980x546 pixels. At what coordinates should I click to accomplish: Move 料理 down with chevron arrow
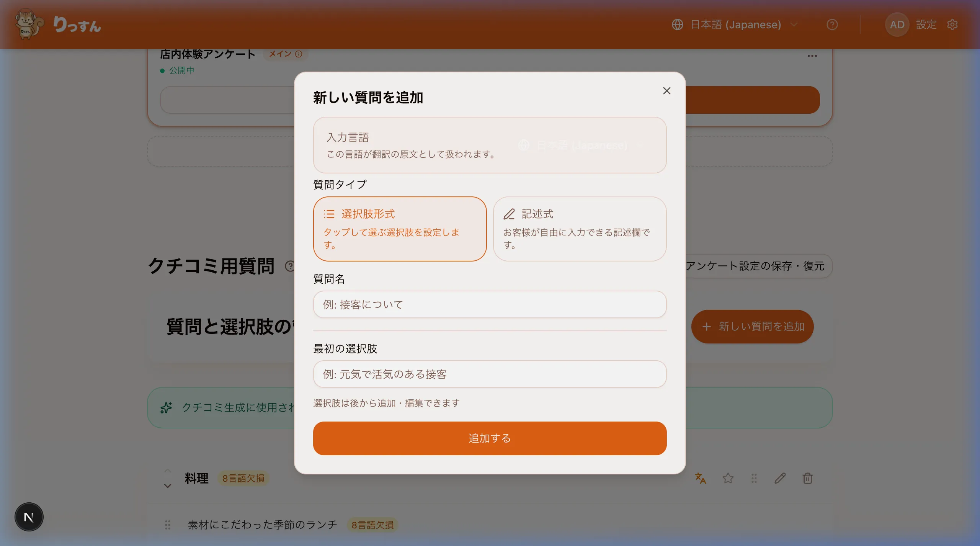pyautogui.click(x=167, y=486)
